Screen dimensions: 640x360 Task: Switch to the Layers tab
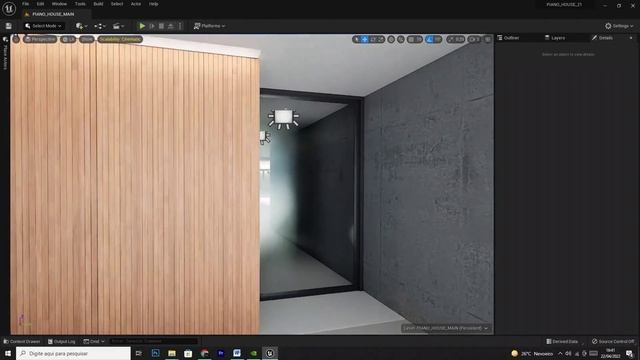(555, 38)
